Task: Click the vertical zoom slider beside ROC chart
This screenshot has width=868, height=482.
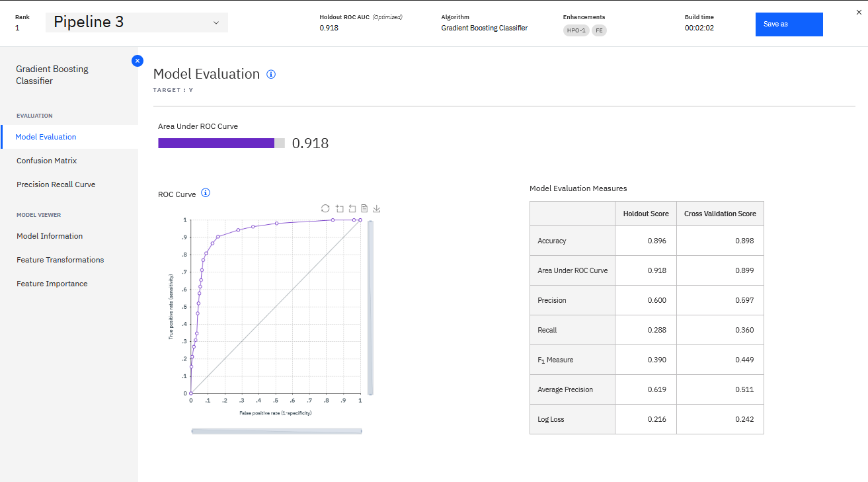Action: click(371, 307)
